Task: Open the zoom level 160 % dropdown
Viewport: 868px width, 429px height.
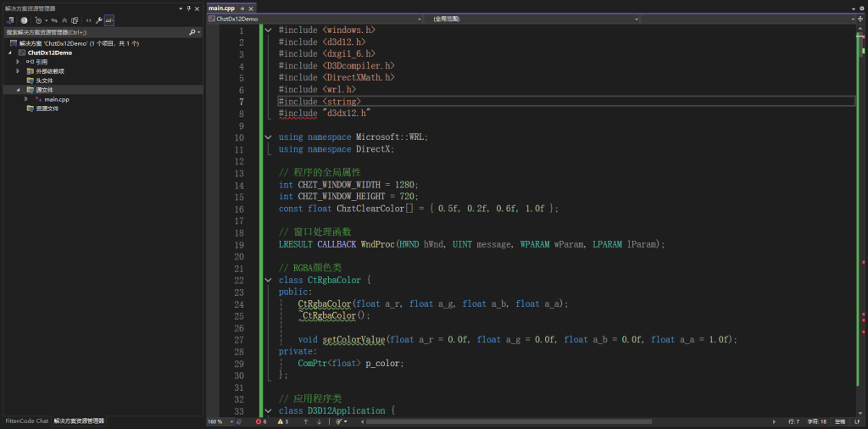Action: click(230, 421)
